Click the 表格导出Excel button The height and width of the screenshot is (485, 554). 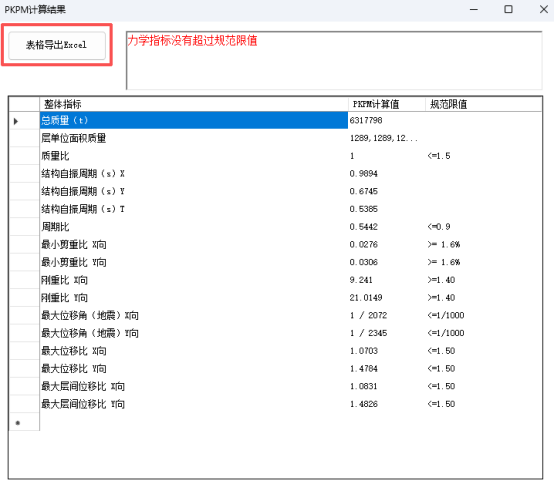click(57, 45)
